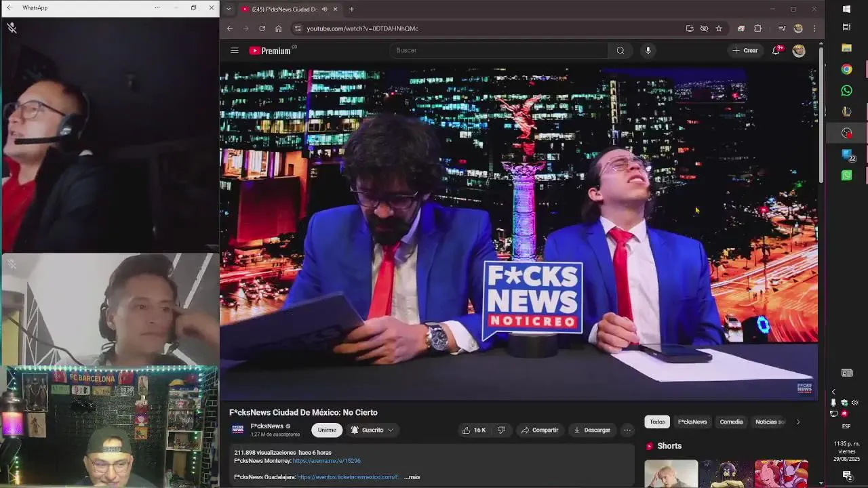The height and width of the screenshot is (488, 868).
Task: Open Chrome three-dot menu
Action: coord(814,28)
